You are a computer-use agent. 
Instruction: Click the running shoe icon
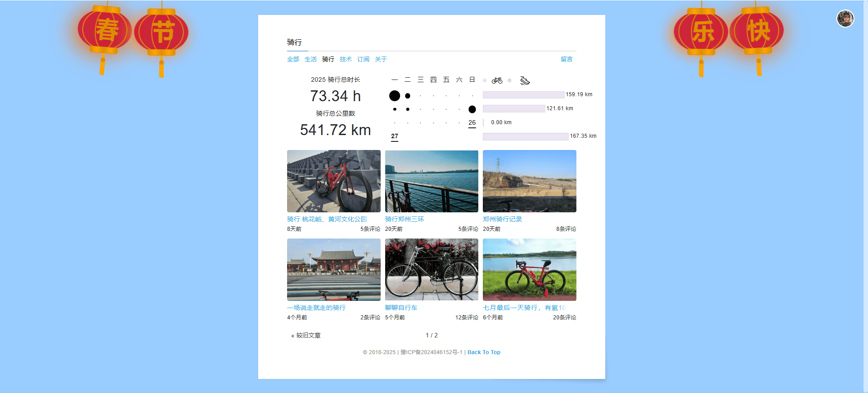pyautogui.click(x=524, y=80)
